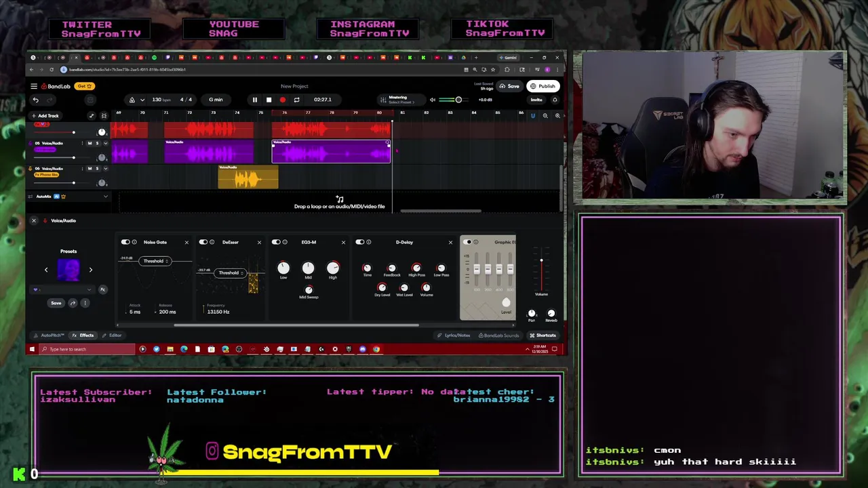Open the preset name dropdown
Viewport: 868px width, 488px height.
pyautogui.click(x=63, y=289)
